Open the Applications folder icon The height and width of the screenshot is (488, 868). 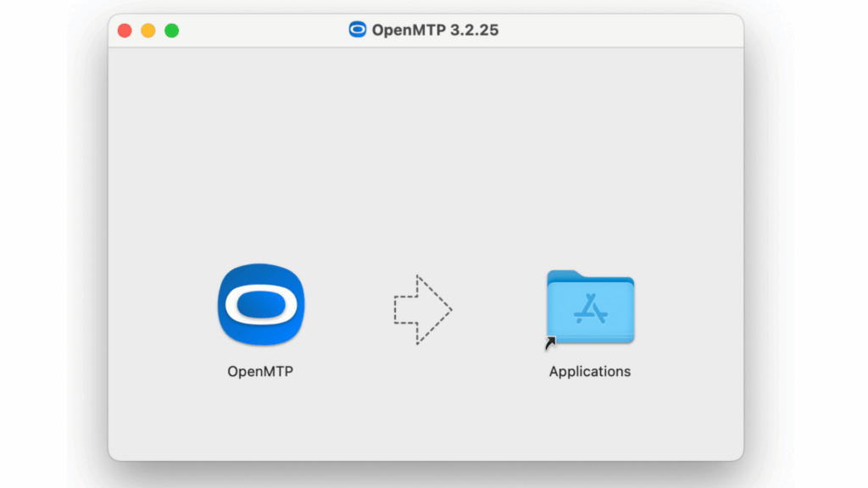[x=589, y=309]
